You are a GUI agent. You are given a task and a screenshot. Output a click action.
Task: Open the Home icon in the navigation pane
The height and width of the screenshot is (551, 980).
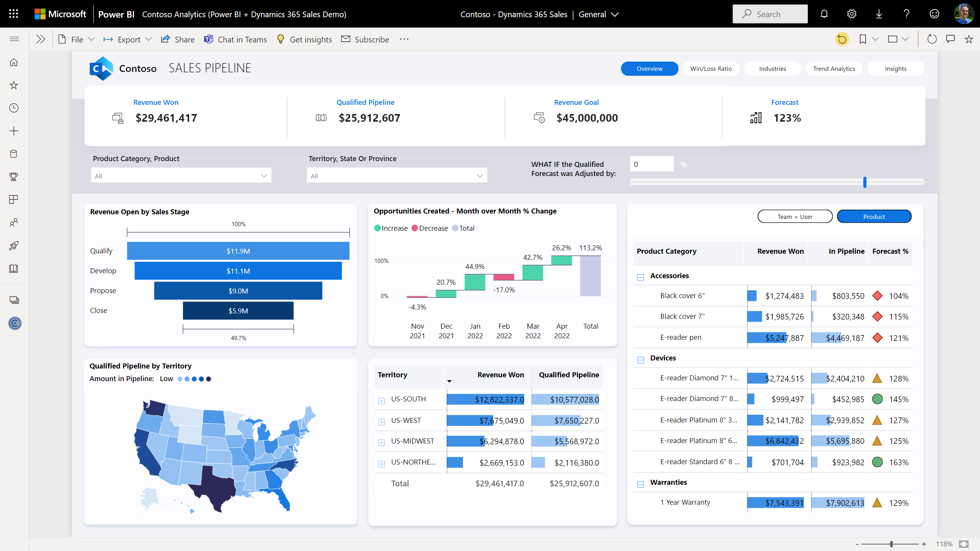coord(14,62)
